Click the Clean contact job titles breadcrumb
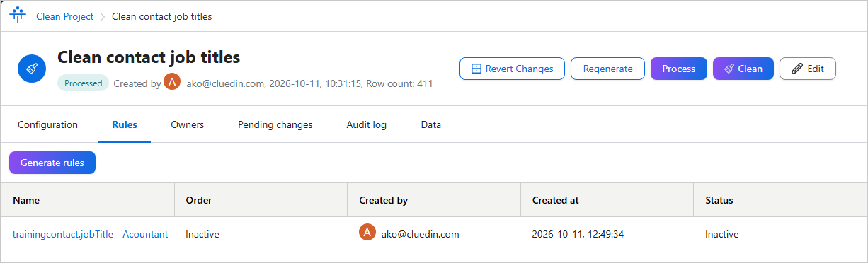The image size is (868, 263). (x=161, y=16)
